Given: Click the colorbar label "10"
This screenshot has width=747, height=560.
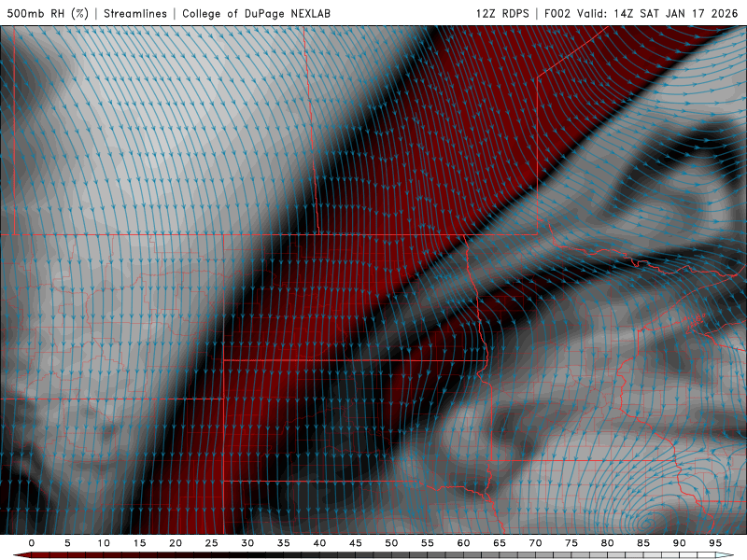Looking at the screenshot, I should coord(104,543).
